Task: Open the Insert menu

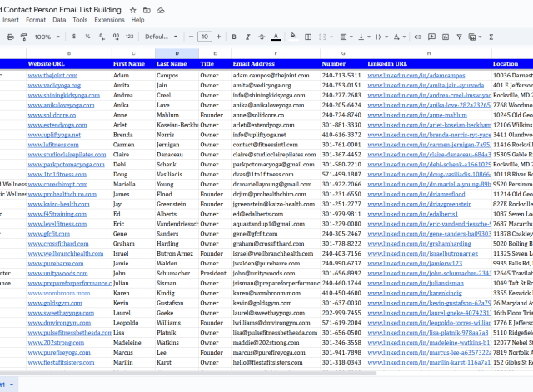Action: 11,20
